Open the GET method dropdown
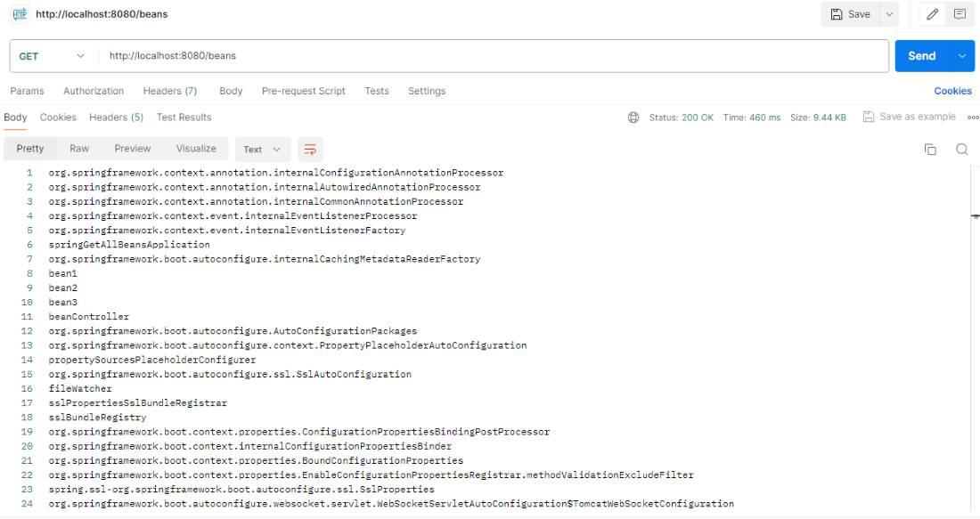Image resolution: width=980 pixels, height=519 pixels. tap(52, 56)
